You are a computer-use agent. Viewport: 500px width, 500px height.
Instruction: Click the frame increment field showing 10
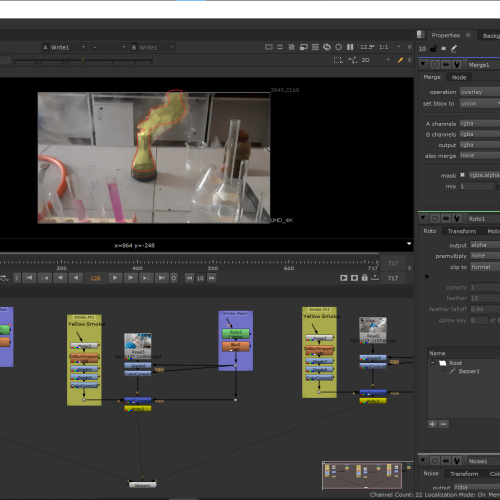point(200,278)
